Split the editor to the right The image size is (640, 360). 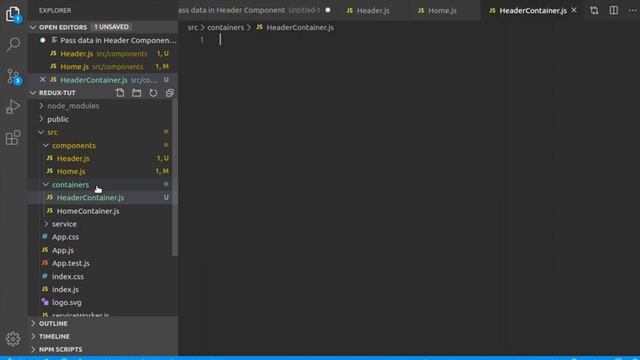(613, 10)
